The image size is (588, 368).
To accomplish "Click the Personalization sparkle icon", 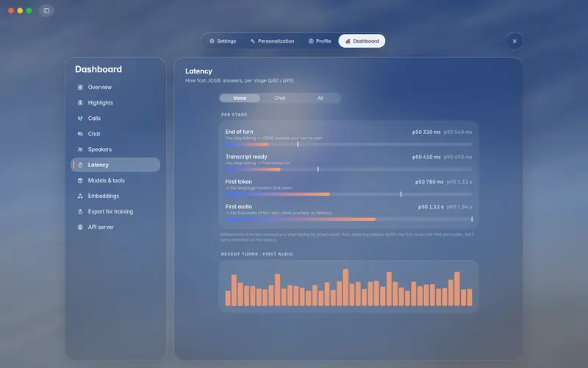I will tap(252, 41).
